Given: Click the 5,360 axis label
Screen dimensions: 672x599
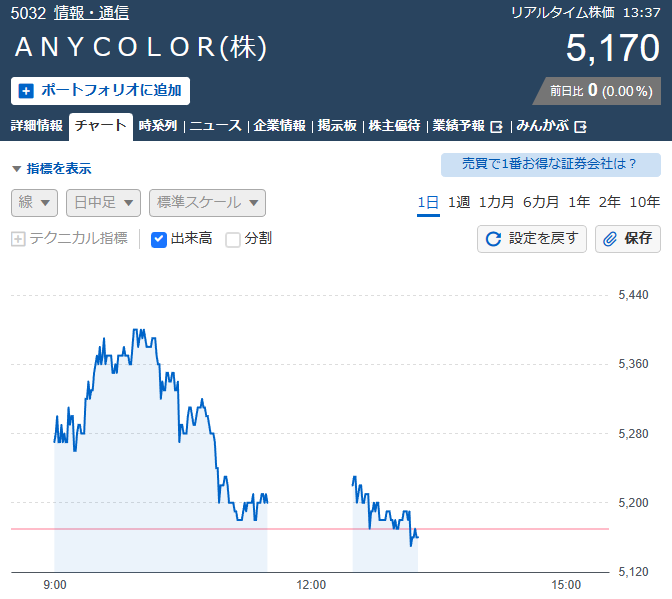Looking at the screenshot, I should point(633,364).
